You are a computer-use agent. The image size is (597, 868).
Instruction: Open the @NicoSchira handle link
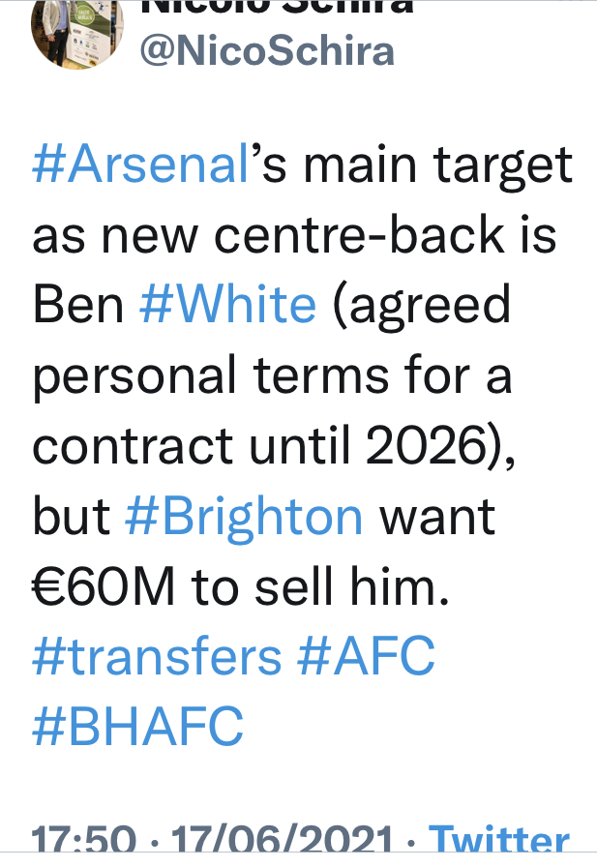267,51
